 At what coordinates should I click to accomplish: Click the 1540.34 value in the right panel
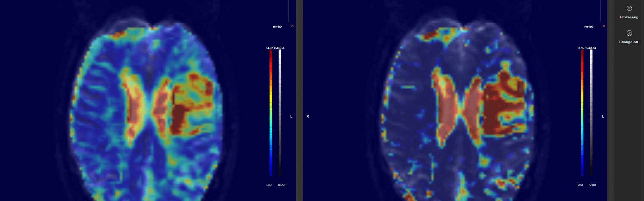tap(591, 48)
